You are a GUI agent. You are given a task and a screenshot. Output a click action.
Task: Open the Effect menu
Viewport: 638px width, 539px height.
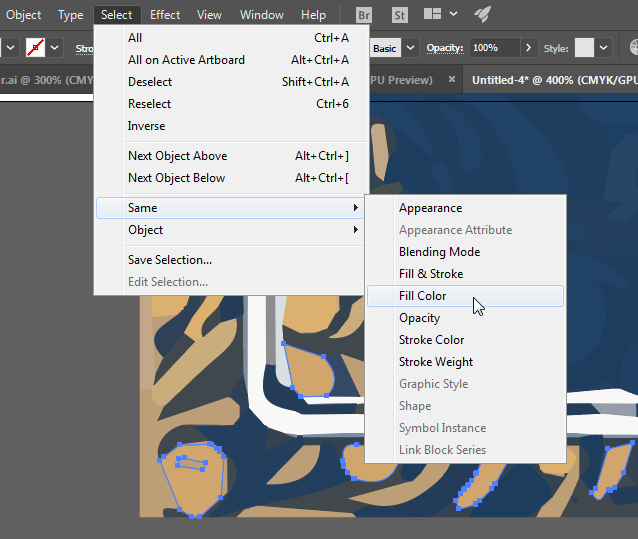coord(165,15)
